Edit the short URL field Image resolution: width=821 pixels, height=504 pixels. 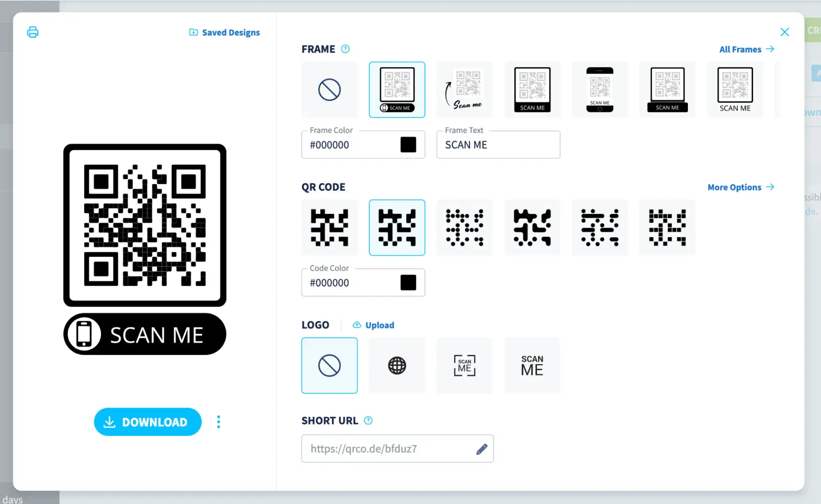click(481, 448)
